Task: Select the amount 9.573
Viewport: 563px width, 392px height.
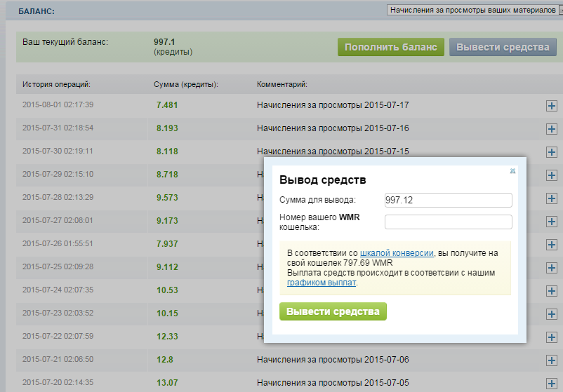Action: 167,198
